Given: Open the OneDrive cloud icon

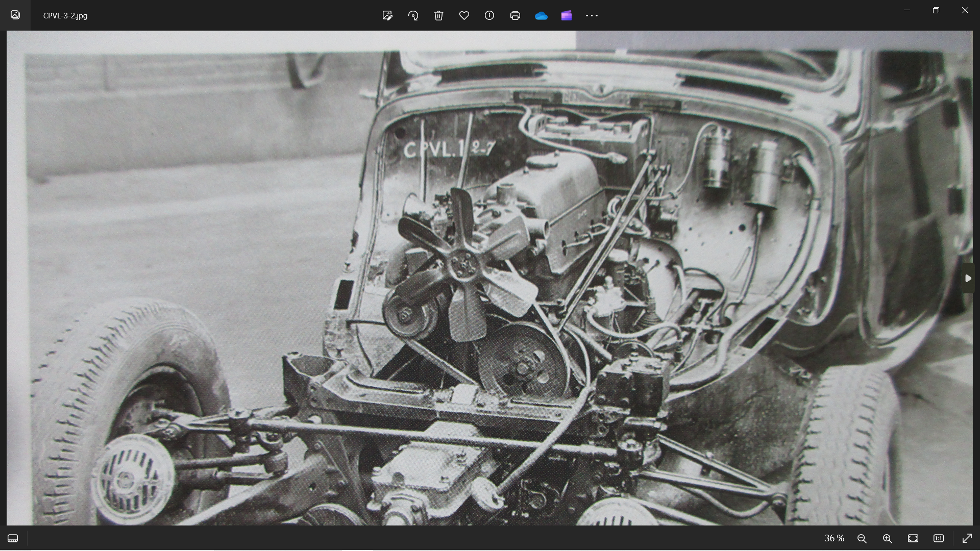Looking at the screenshot, I should coord(541,16).
